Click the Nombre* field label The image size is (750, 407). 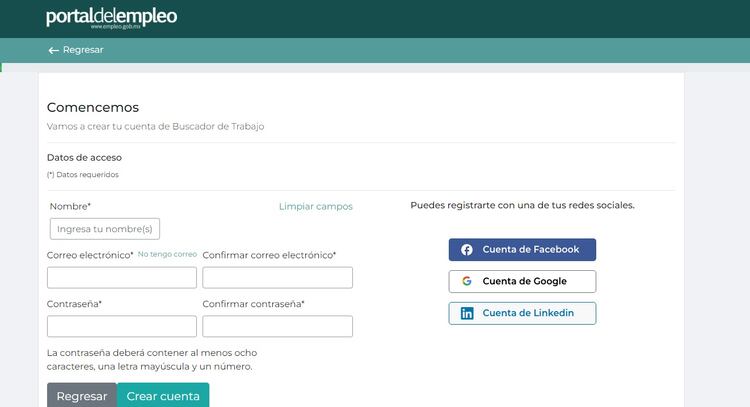69,206
